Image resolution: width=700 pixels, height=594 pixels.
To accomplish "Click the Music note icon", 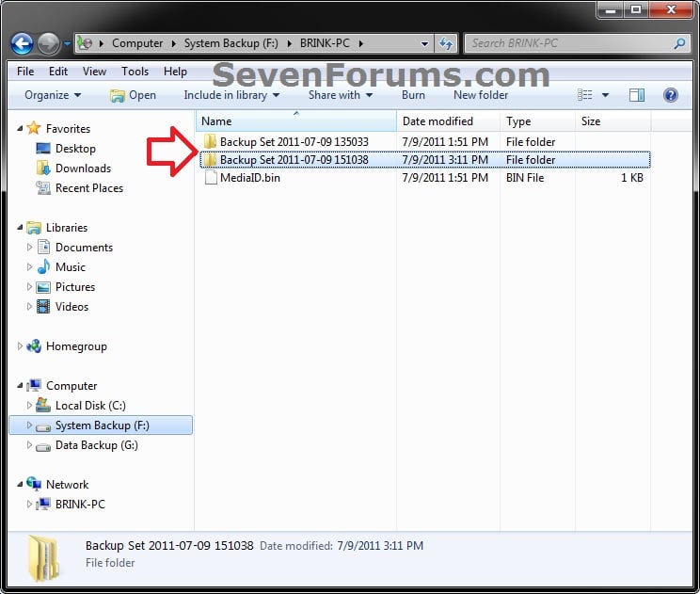I will [x=43, y=266].
